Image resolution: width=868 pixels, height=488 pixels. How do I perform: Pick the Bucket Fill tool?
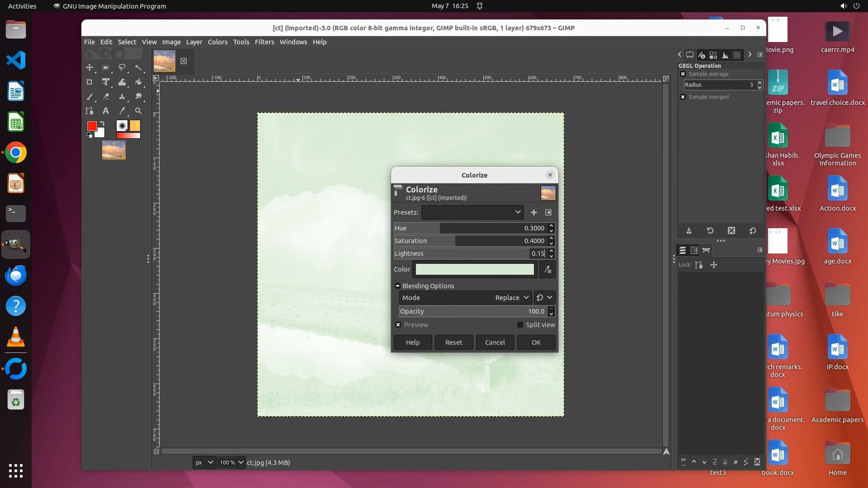pos(138,82)
